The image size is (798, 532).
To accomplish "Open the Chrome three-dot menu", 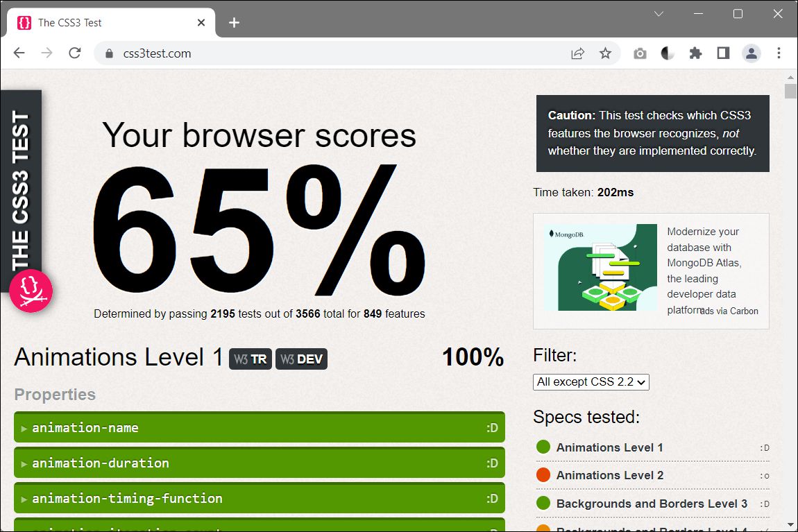I will tap(779, 53).
